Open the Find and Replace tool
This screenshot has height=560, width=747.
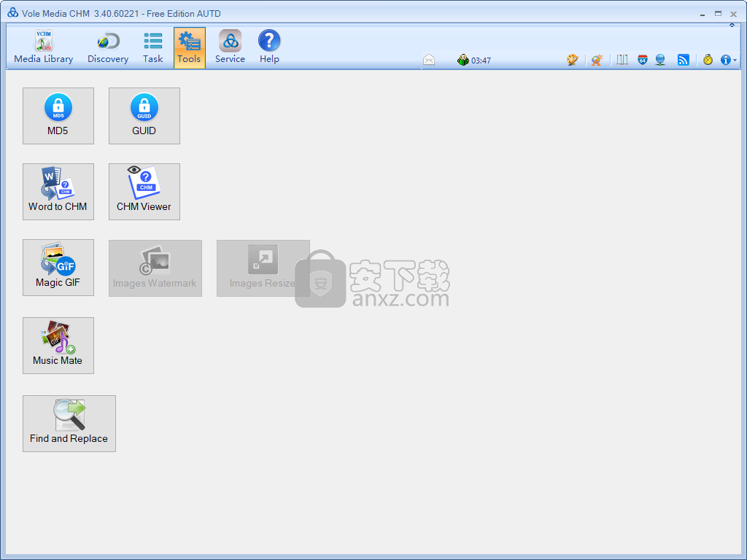coord(69,424)
